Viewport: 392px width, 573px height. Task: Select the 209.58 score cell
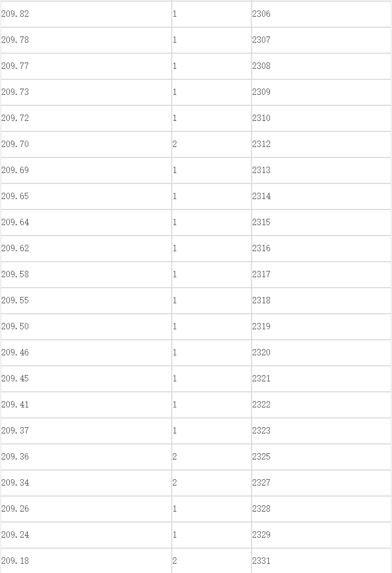(x=86, y=274)
